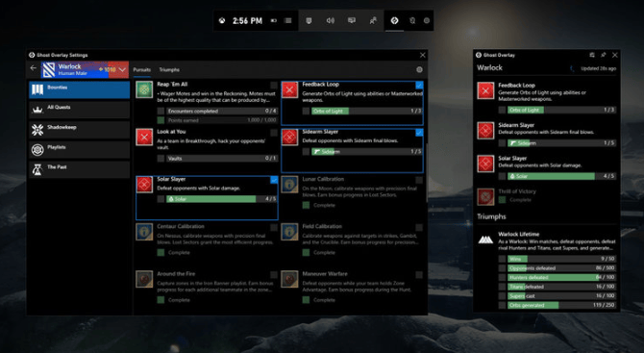
Task: Switch to the Triumphs tab
Action: tap(169, 69)
